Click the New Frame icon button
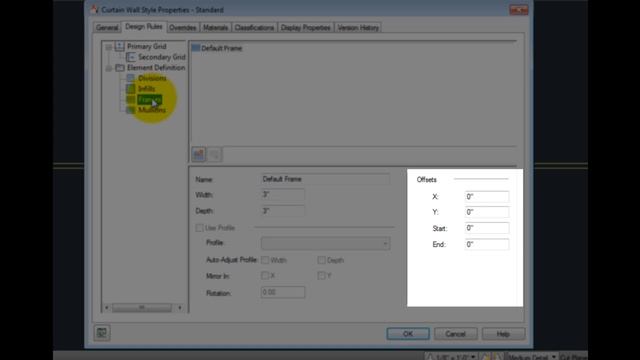The width and height of the screenshot is (640, 360). coord(199,154)
